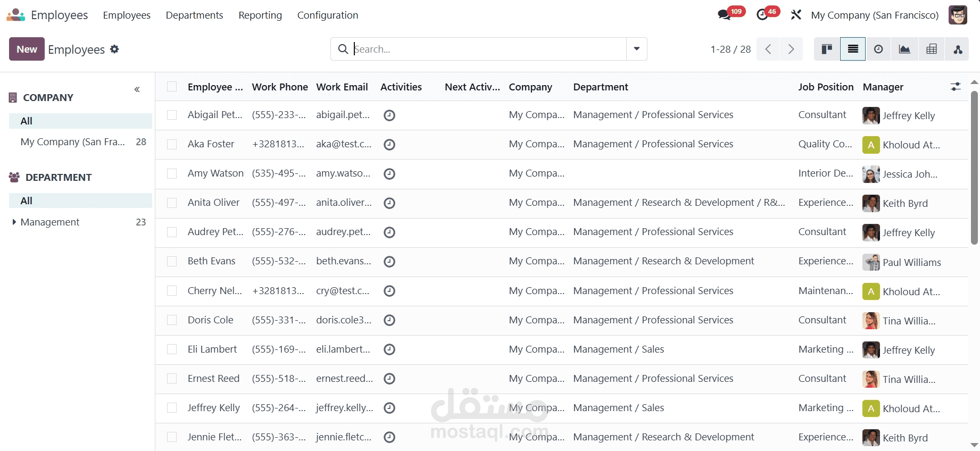Tick the select-all checkbox in table header
Viewport: 980px width, 451px height.
[x=172, y=87]
